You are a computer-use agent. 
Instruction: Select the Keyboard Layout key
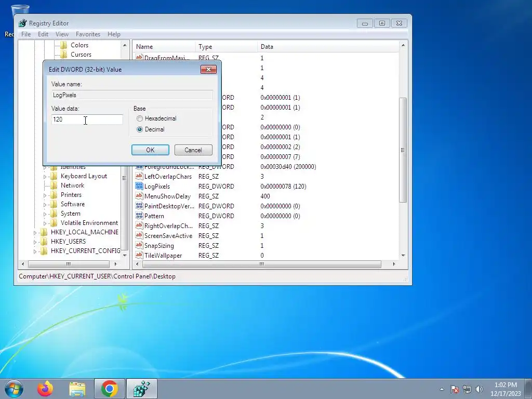click(x=84, y=176)
